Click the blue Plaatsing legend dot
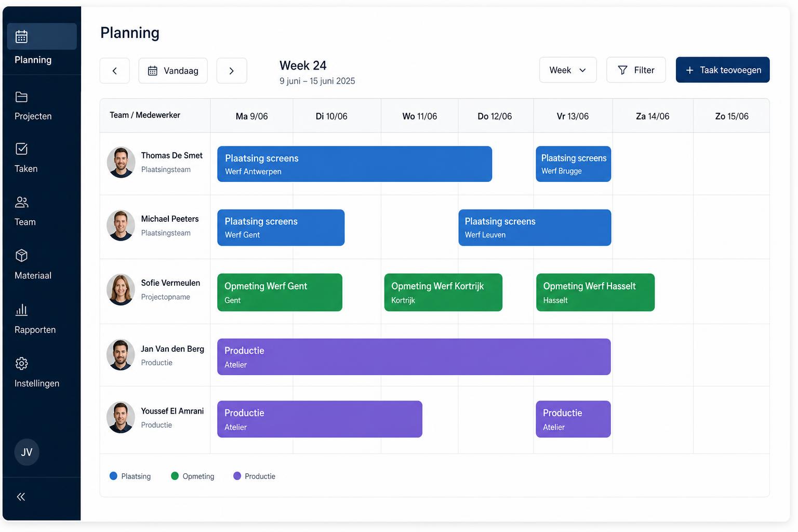Image resolution: width=798 pixels, height=532 pixels. coord(113,476)
